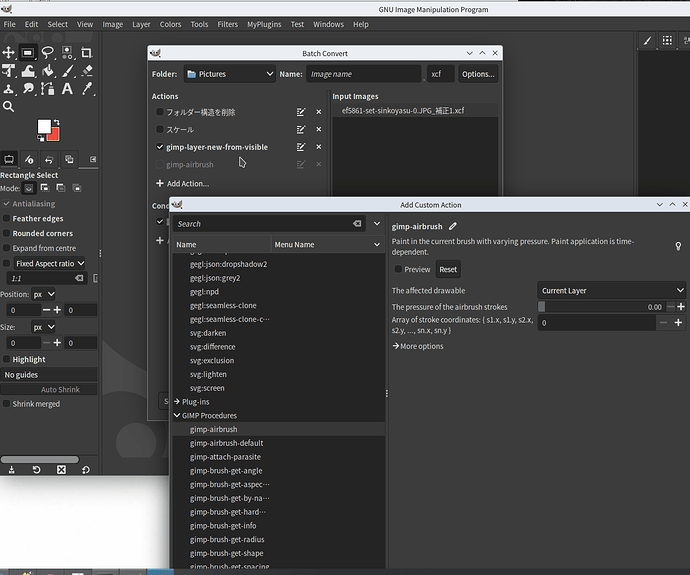Select the Text tool

(x=67, y=88)
